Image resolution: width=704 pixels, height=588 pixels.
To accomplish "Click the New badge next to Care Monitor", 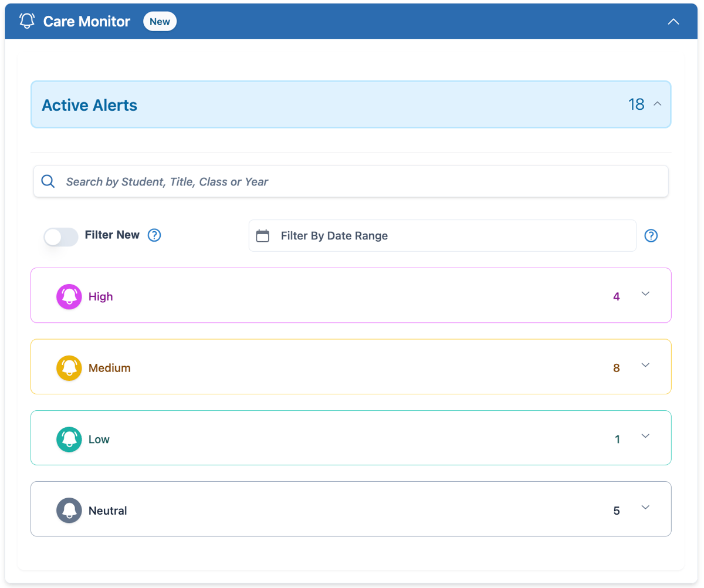I will (160, 21).
